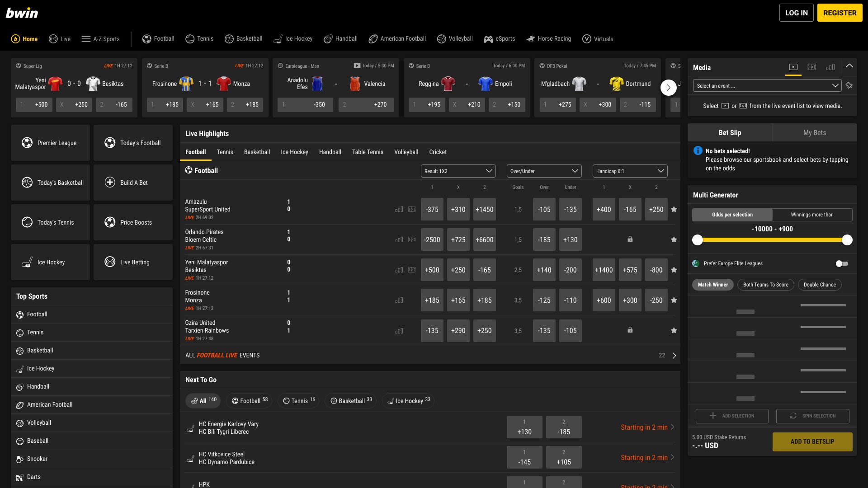
Task: Open the Result 1X2 market dropdown
Action: 458,171
